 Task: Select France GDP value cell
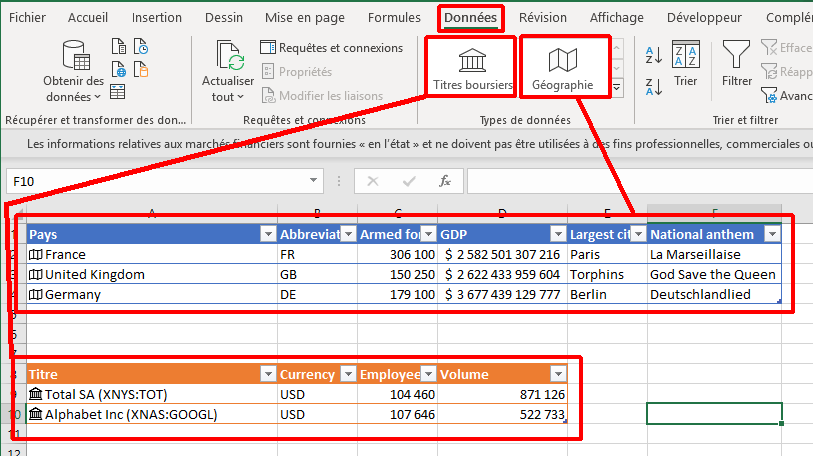(x=502, y=255)
